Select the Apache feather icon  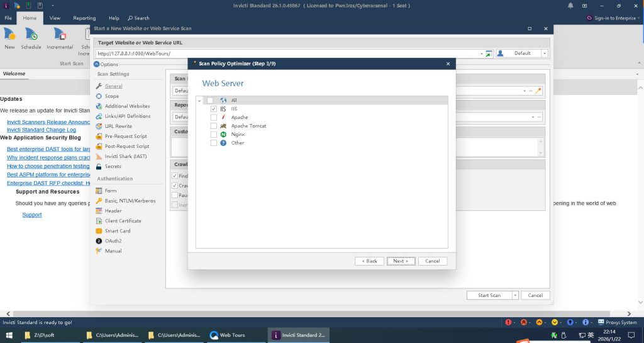[223, 118]
